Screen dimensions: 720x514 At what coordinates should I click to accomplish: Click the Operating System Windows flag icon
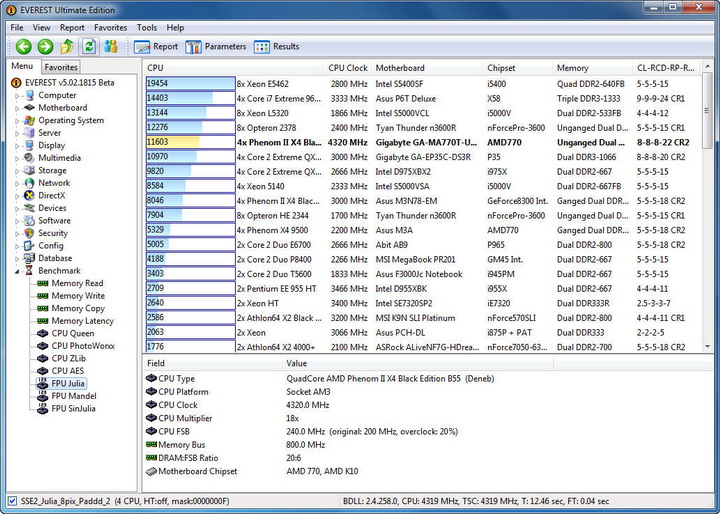[x=30, y=120]
